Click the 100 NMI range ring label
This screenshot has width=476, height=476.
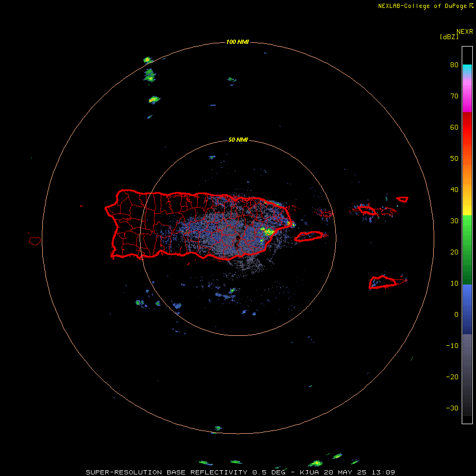pyautogui.click(x=237, y=42)
